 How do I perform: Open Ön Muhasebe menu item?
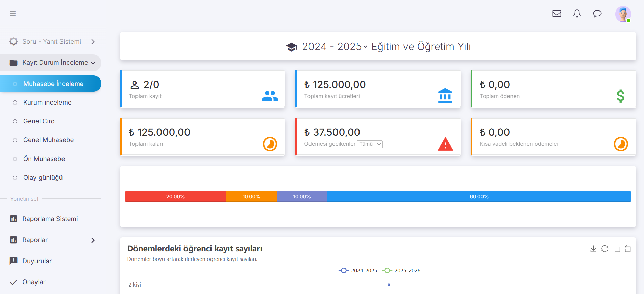[x=44, y=159]
